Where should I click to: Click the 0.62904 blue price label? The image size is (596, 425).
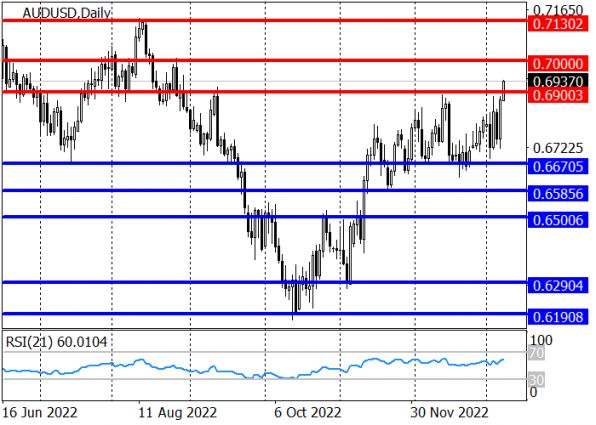point(558,285)
